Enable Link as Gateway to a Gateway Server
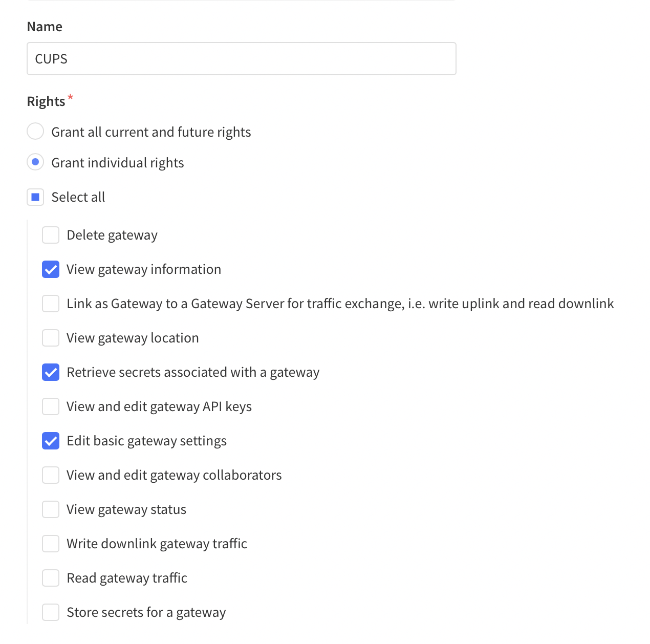 tap(50, 304)
